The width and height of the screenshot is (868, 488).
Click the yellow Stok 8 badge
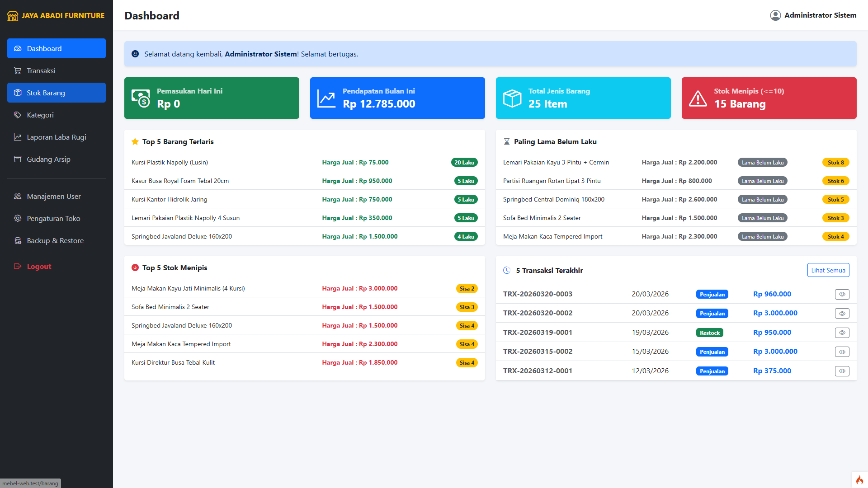(835, 163)
